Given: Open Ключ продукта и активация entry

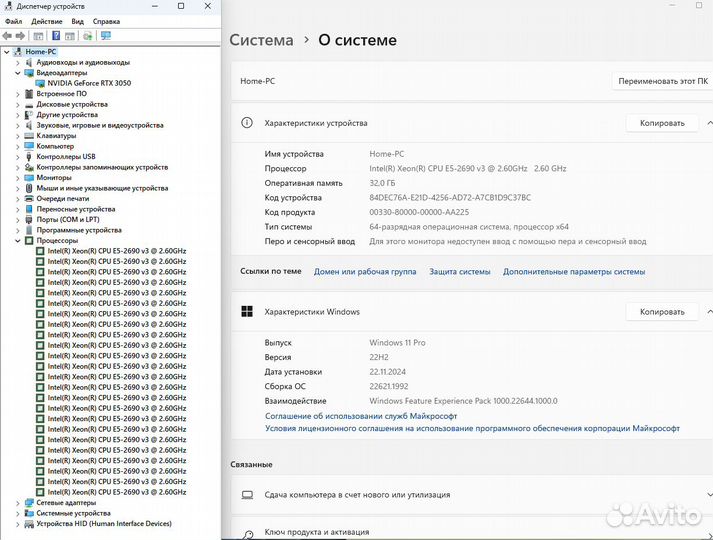Looking at the screenshot, I should pyautogui.click(x=472, y=530).
